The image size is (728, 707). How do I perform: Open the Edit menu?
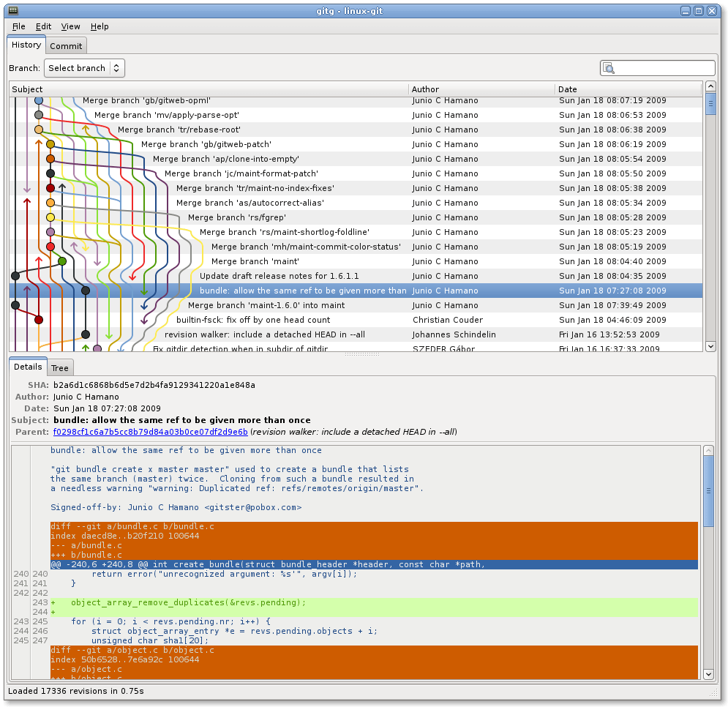click(x=44, y=26)
